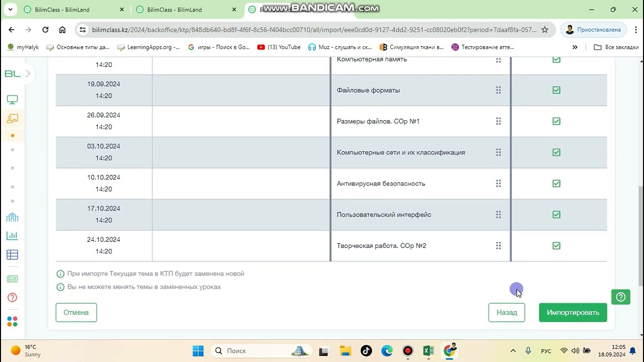Uncheck the checkbox for Творческая работа. СОр №2
The width and height of the screenshot is (644, 362).
tap(556, 246)
